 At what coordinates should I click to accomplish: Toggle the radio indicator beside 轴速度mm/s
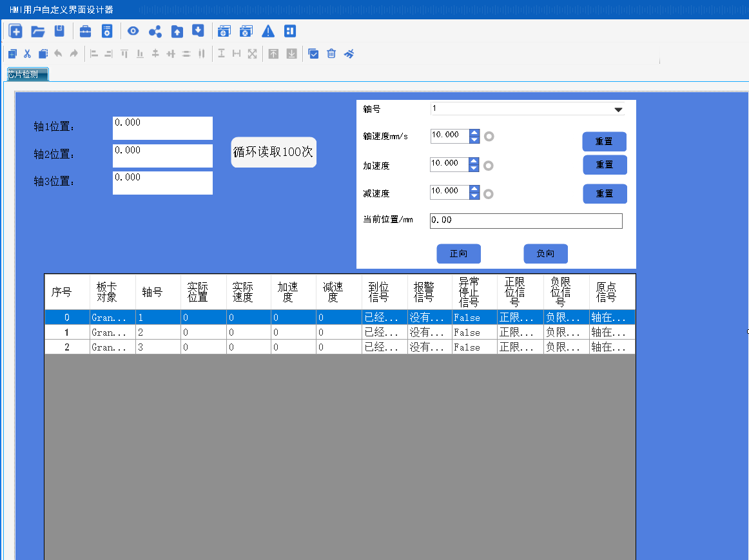click(x=489, y=137)
